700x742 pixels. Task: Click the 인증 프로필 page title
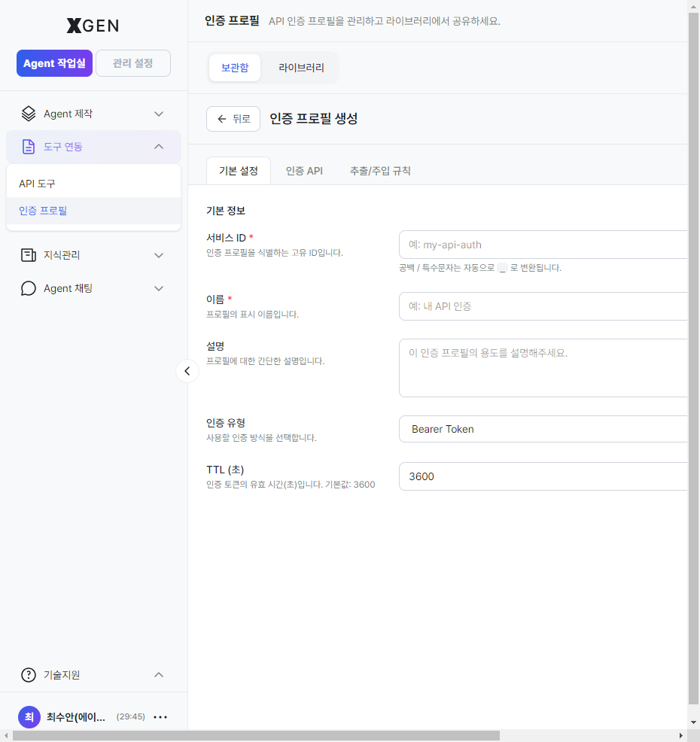[232, 20]
